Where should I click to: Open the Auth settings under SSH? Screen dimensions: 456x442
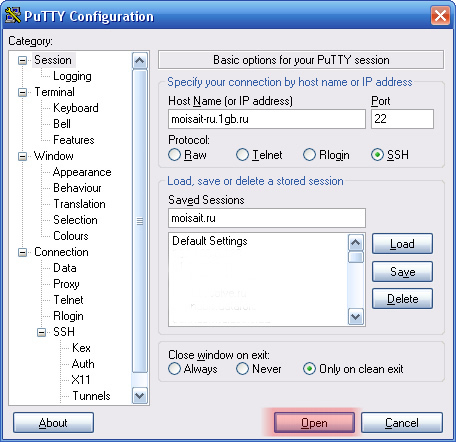point(83,364)
